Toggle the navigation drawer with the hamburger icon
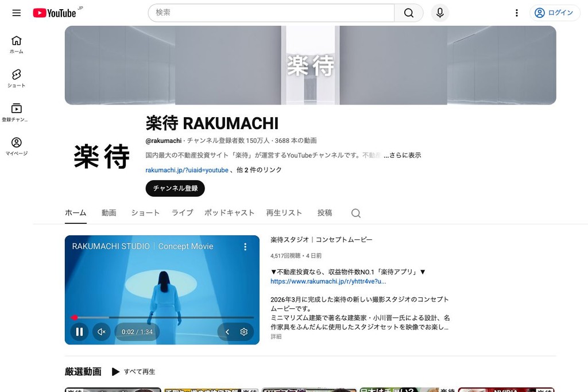The height and width of the screenshot is (392, 588). pos(16,13)
